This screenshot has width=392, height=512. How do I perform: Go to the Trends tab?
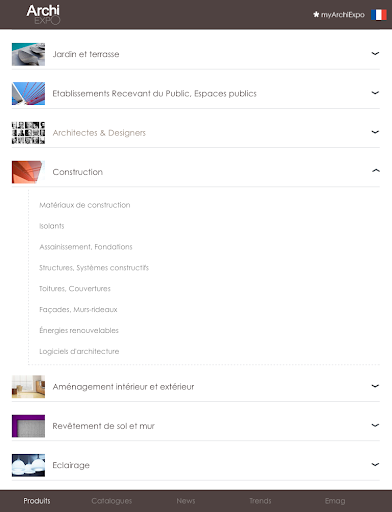[260, 501]
